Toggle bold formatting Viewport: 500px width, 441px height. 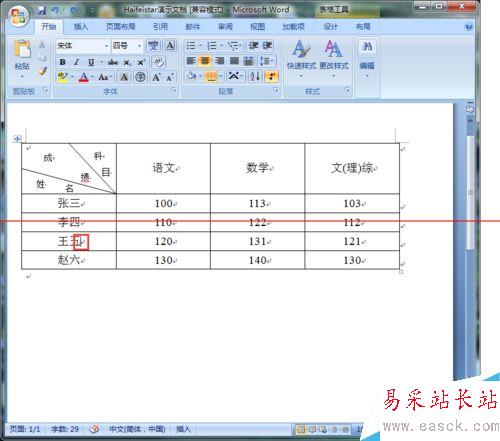pyautogui.click(x=62, y=62)
